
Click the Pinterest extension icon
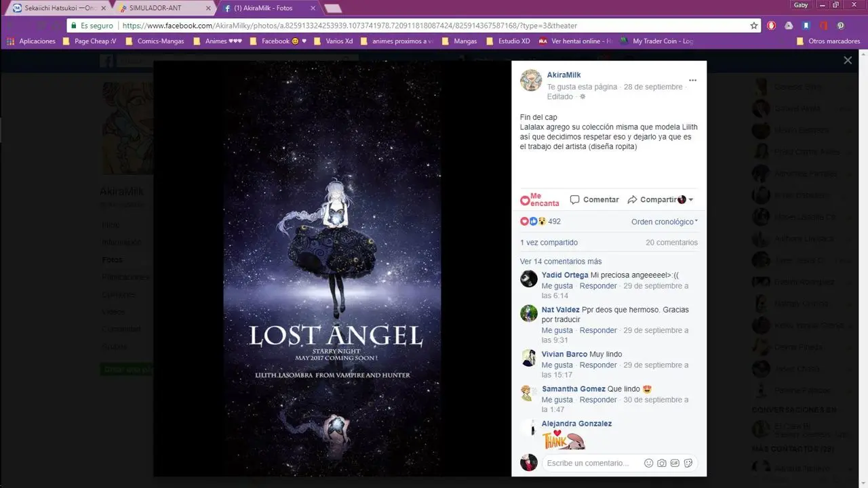(x=840, y=26)
